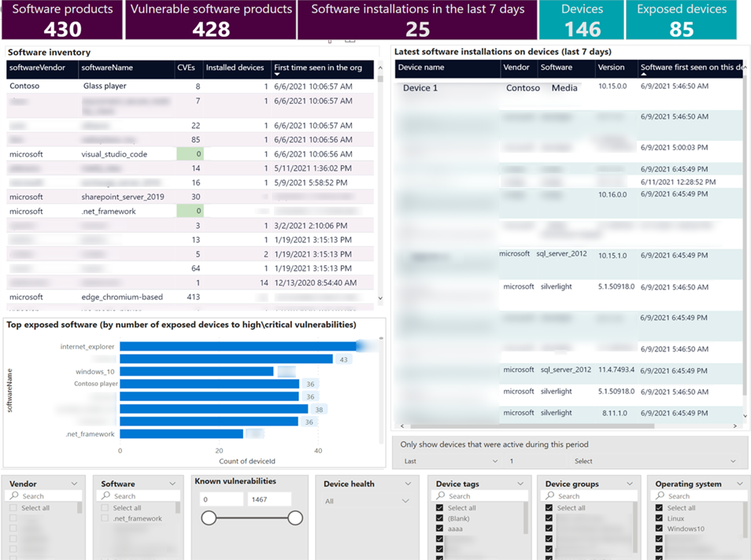
Task: Select the internet_explorer bar in the chart
Action: 238,347
